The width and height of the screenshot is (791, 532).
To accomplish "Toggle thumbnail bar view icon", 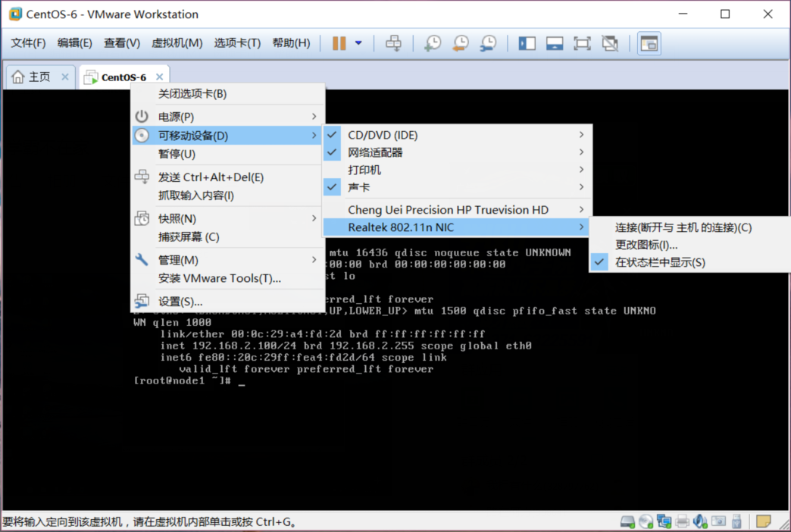I will coord(555,43).
